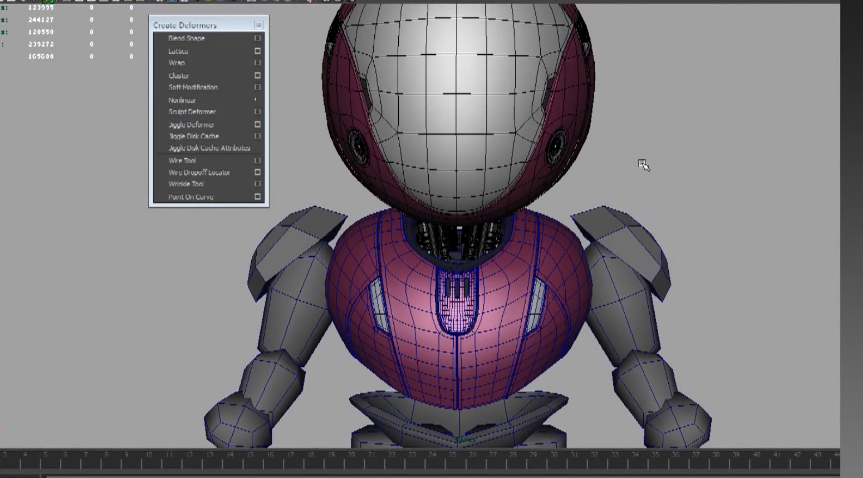Open the Point On Curve options box
This screenshot has height=478, width=863.
pyautogui.click(x=258, y=197)
